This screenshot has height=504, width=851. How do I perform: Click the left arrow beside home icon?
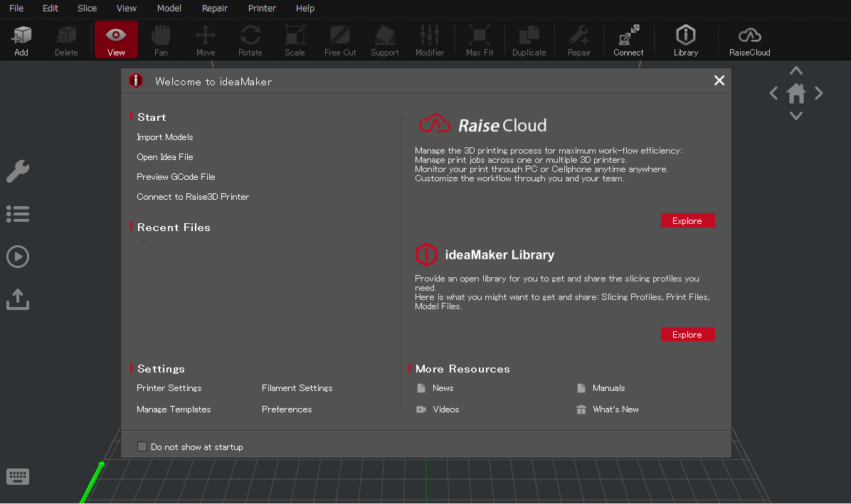pyautogui.click(x=774, y=93)
